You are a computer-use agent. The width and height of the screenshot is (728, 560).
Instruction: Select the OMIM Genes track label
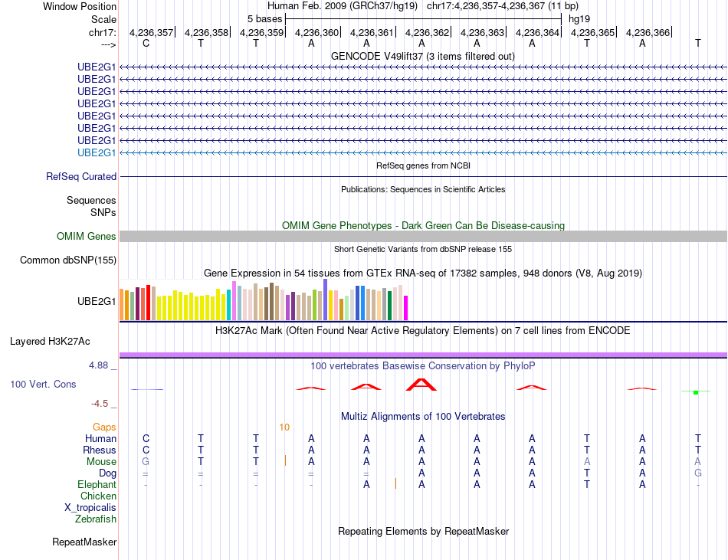[x=87, y=236]
